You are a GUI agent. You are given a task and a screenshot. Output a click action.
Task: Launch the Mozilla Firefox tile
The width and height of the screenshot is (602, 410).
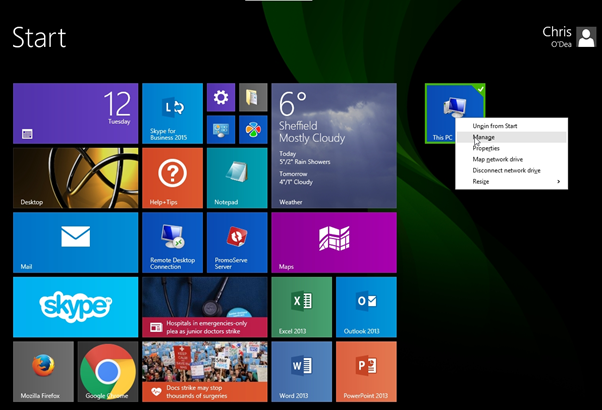tap(43, 372)
